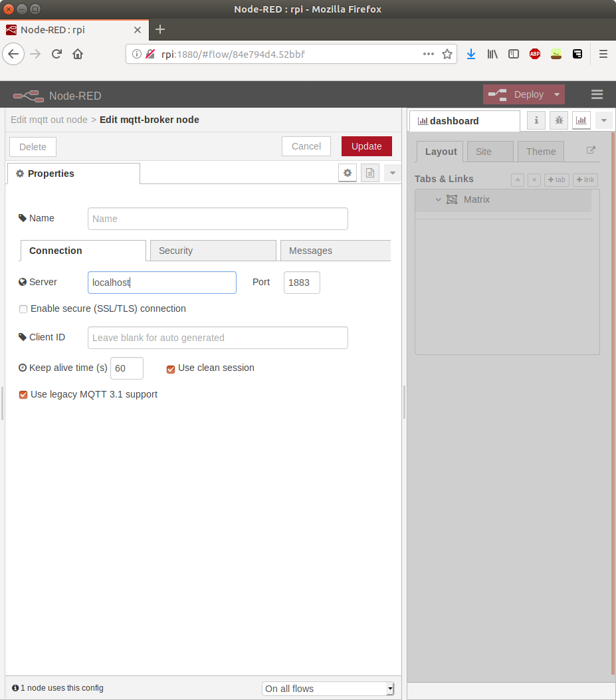Toggle Enable secure (SSL/TLS) connection checkbox

(x=23, y=309)
